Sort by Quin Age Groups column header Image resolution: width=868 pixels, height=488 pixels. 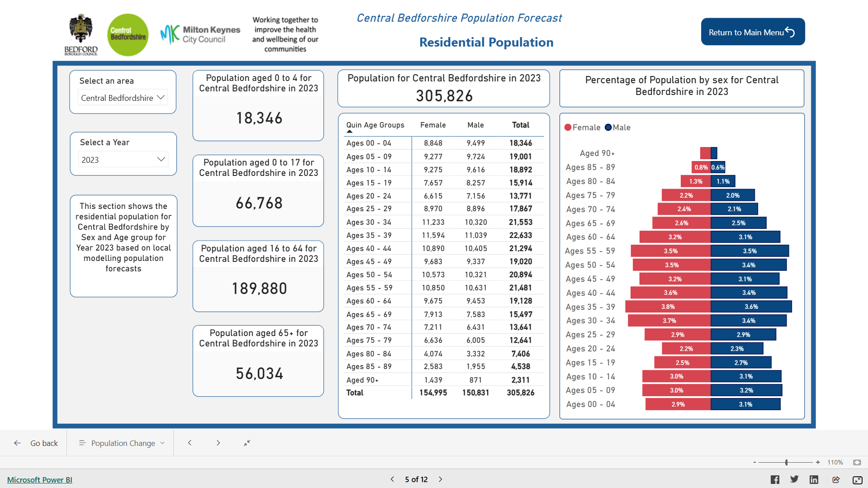[x=375, y=125]
